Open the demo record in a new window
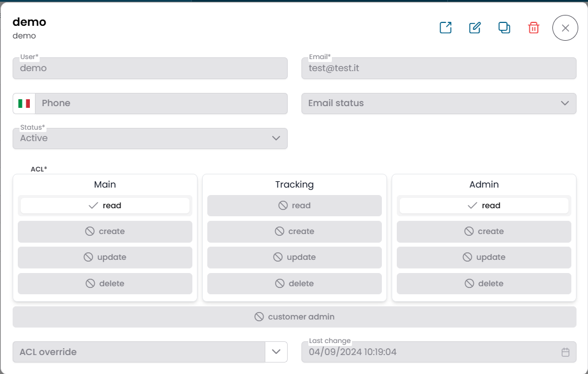This screenshot has height=374, width=588. [x=446, y=28]
